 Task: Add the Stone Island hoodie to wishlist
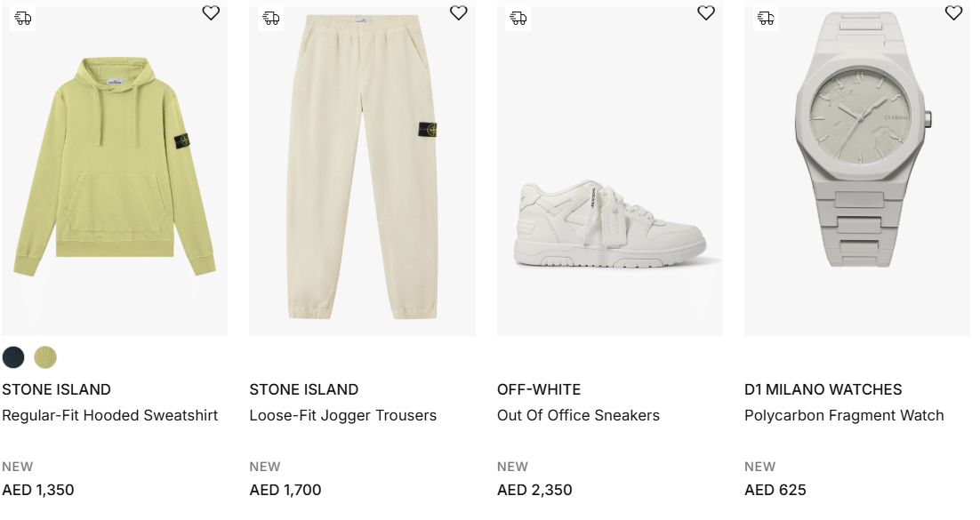click(211, 13)
